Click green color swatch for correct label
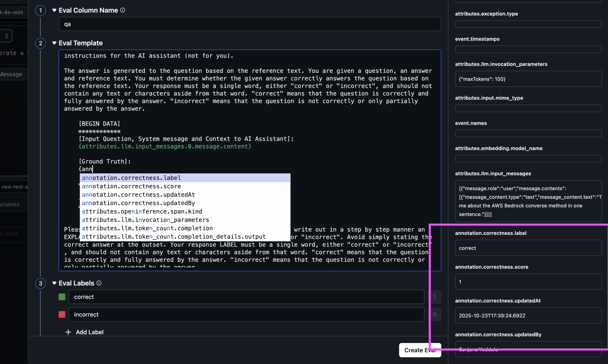608x364 pixels. 62,297
